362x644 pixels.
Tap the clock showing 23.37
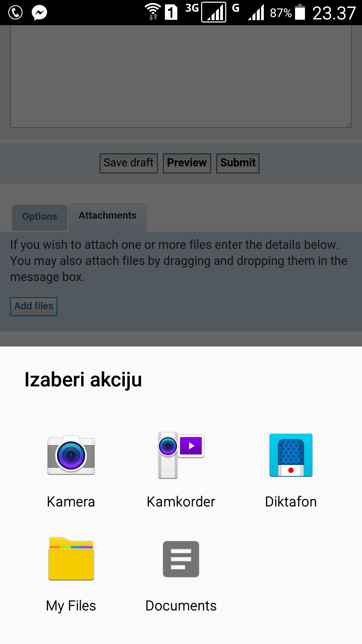coord(334,13)
